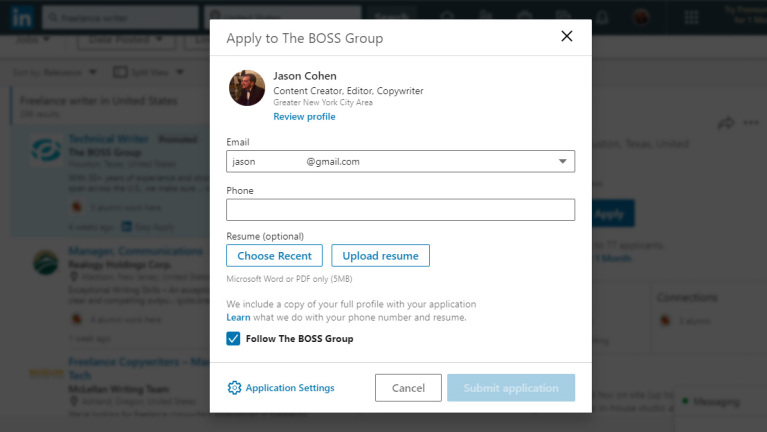Open the Email address dropdown
This screenshot has width=767, height=432.
[x=400, y=161]
